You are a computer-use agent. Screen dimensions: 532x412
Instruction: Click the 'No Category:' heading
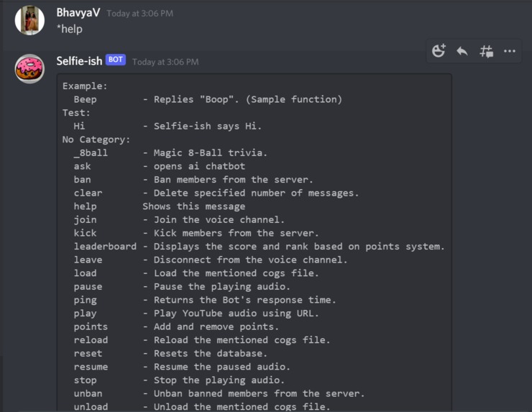pos(96,139)
